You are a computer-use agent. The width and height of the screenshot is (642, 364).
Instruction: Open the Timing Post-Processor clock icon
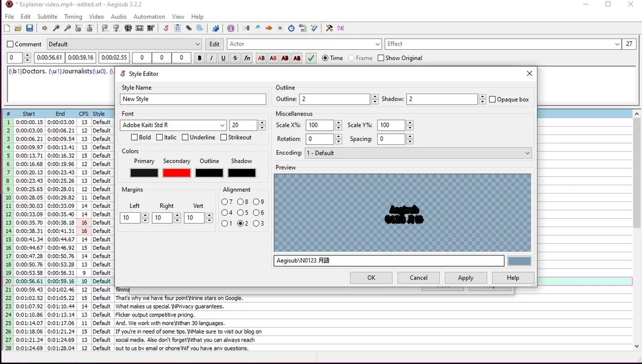click(292, 28)
